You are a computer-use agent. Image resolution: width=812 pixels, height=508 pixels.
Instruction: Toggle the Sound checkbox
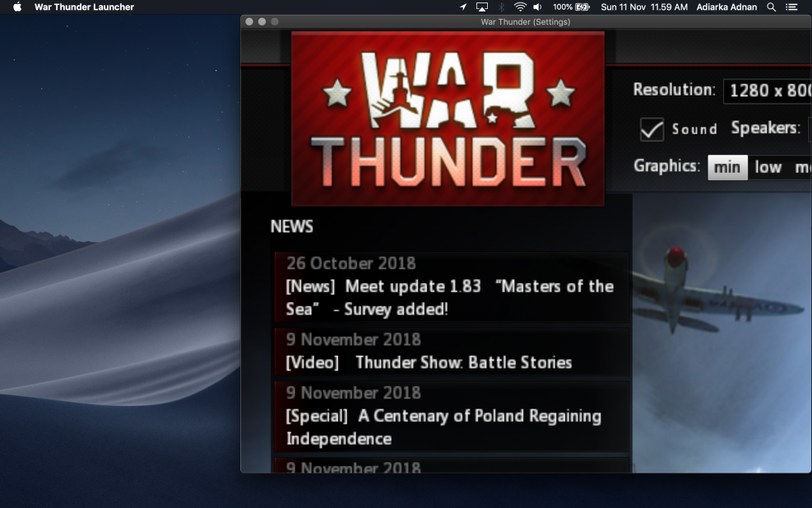click(652, 129)
